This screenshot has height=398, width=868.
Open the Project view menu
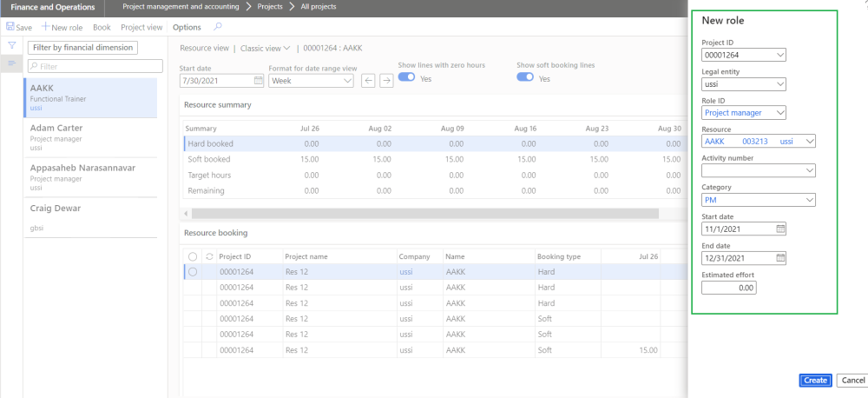(141, 28)
